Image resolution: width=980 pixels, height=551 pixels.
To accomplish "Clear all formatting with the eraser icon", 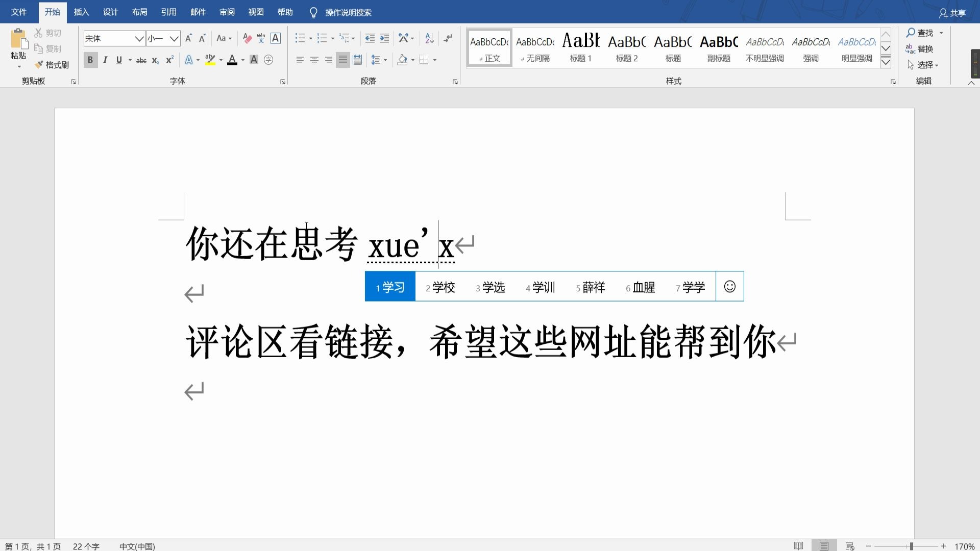I will pos(247,38).
